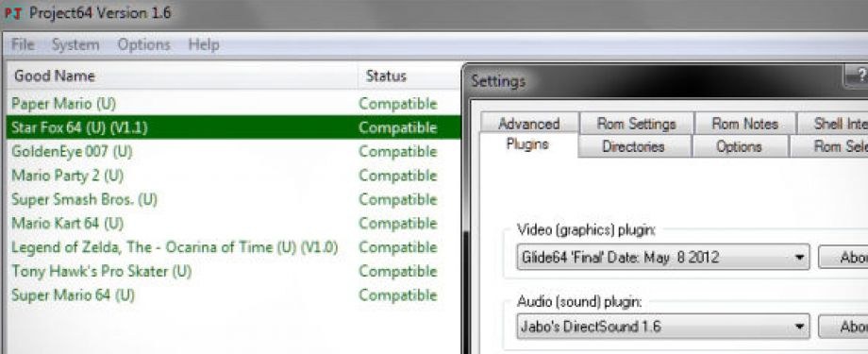This screenshot has height=354, width=868.
Task: Select Star Fox 64 (U) (V1.1) row
Action: point(233,127)
